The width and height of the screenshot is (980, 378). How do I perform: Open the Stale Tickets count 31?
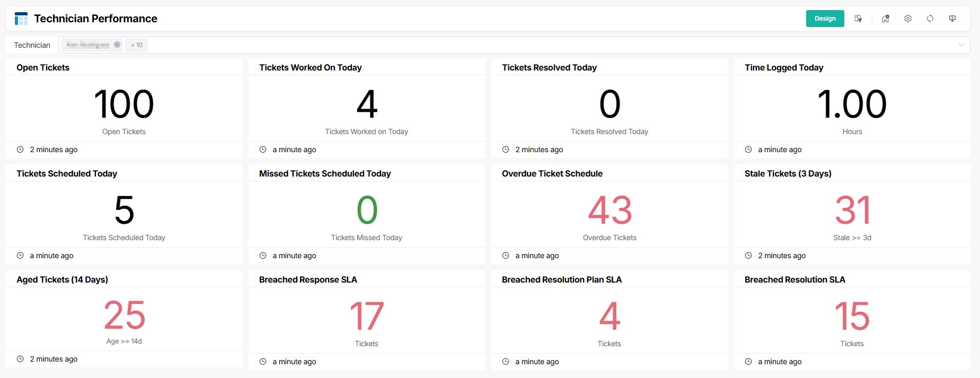[x=852, y=210]
